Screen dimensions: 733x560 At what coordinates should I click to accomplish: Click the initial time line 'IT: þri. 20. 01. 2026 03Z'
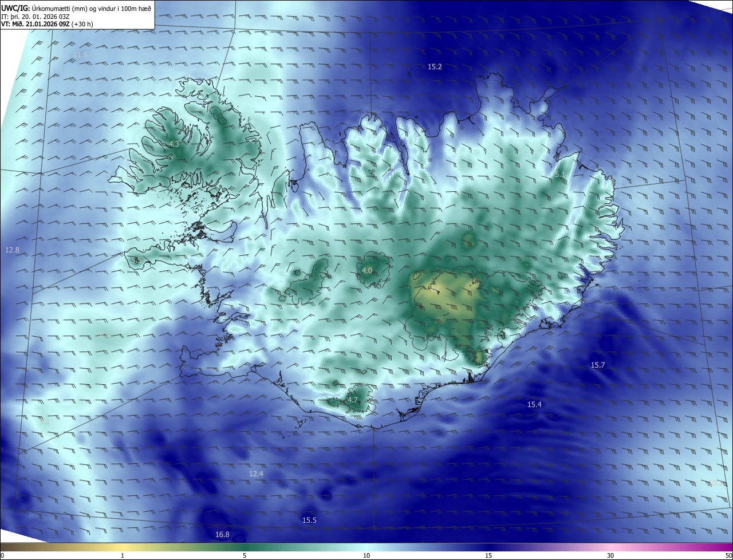(36, 16)
